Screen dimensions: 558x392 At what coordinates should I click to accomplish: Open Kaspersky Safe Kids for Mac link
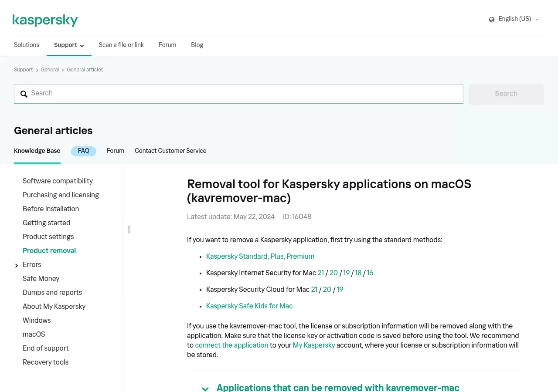tap(249, 306)
